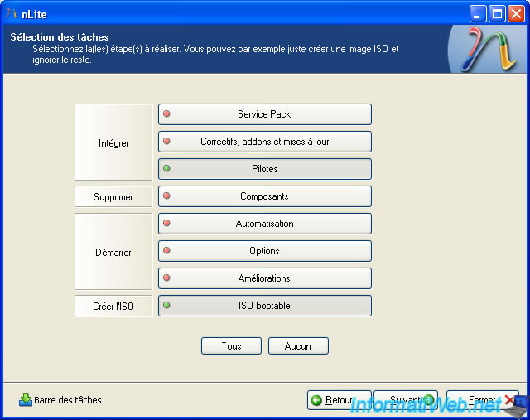Click the nLite title bar icon
530x420 pixels.
(11, 14)
